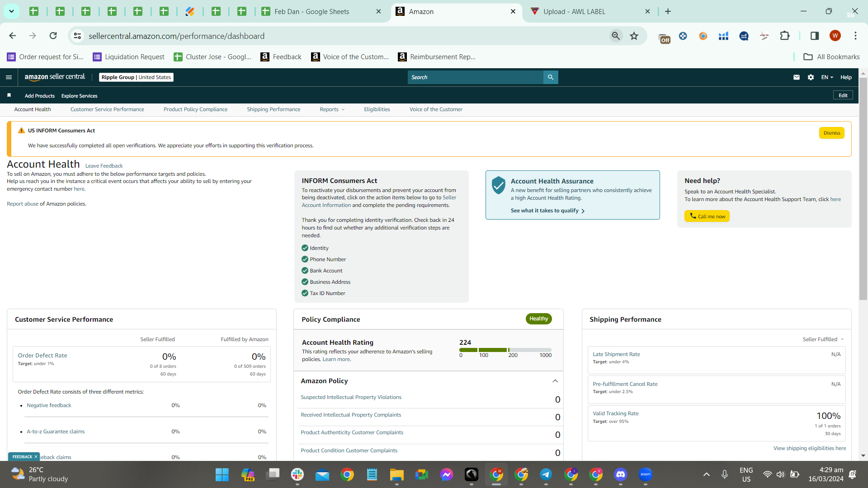This screenshot has height=488, width=868.
Task: Open the Seller Fulfilled dropdown in Shipping Performance
Action: click(823, 339)
